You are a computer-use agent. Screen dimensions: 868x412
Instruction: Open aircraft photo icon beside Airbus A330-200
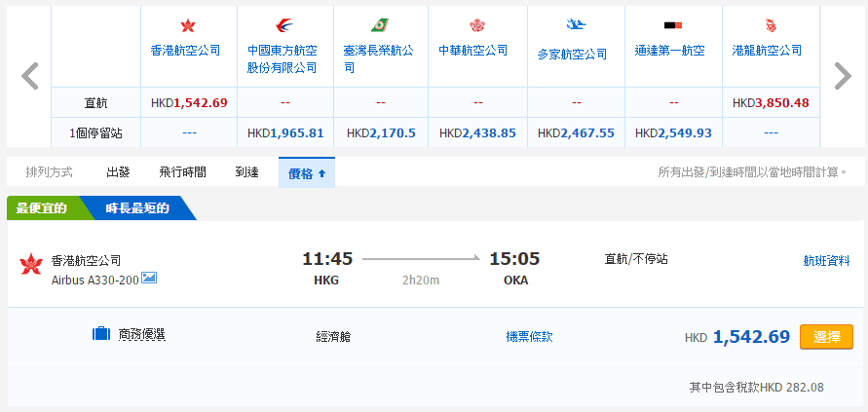click(x=149, y=279)
